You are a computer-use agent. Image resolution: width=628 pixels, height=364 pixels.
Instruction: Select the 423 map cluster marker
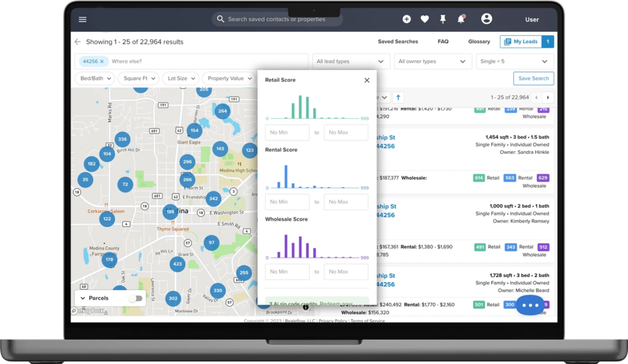(177, 264)
